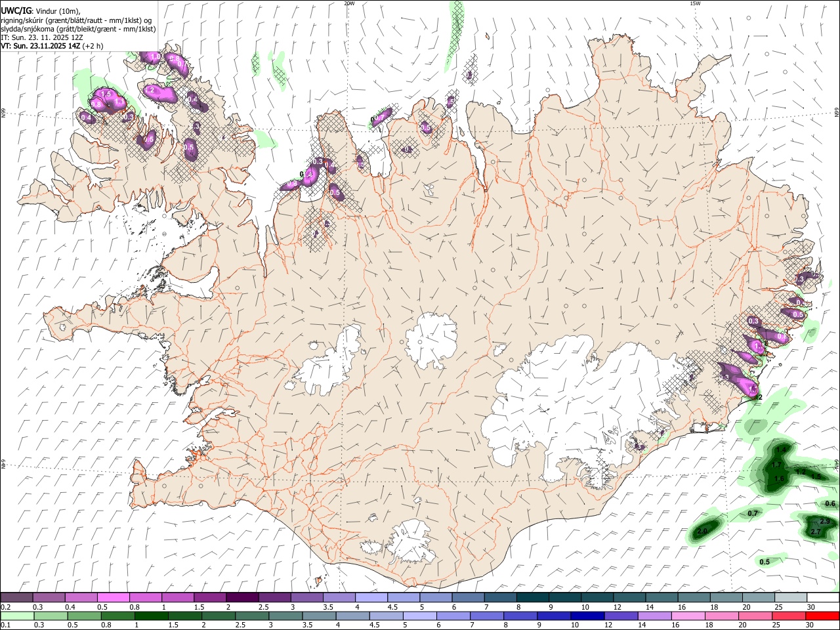This screenshot has width=840, height=630.
Task: Click the 'IT: Sun. 23. 11. 2025 12Z' line
Action: 42,37
